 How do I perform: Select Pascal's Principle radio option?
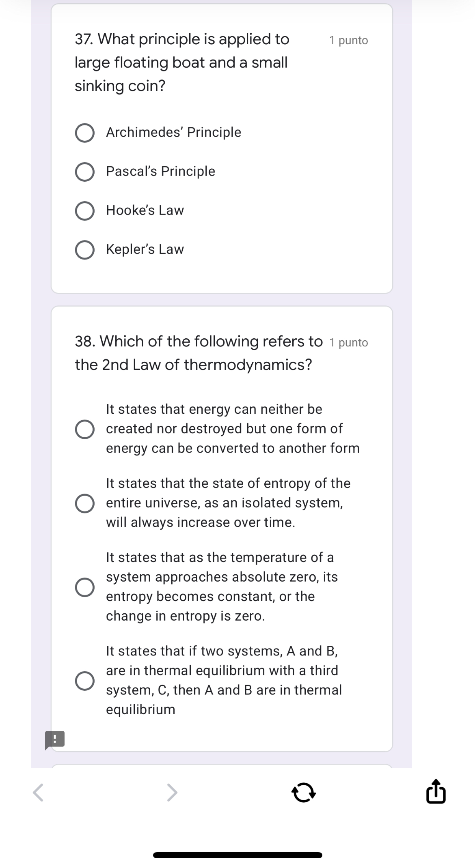(x=85, y=172)
